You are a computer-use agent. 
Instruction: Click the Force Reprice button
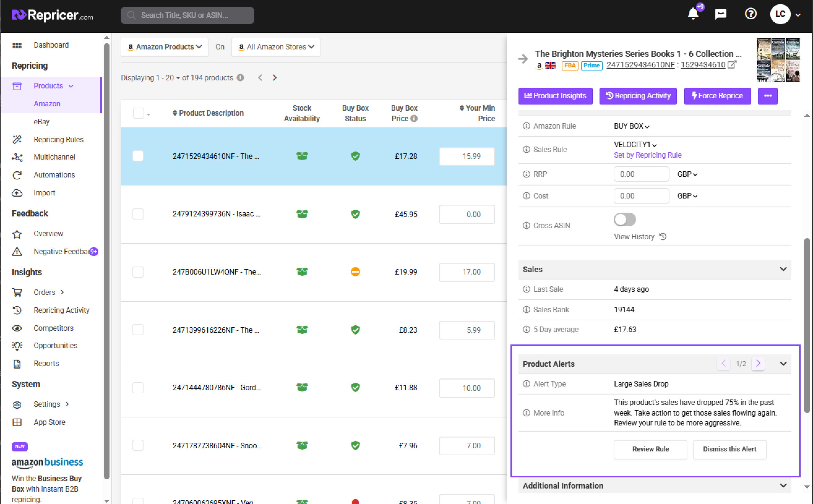(x=717, y=96)
